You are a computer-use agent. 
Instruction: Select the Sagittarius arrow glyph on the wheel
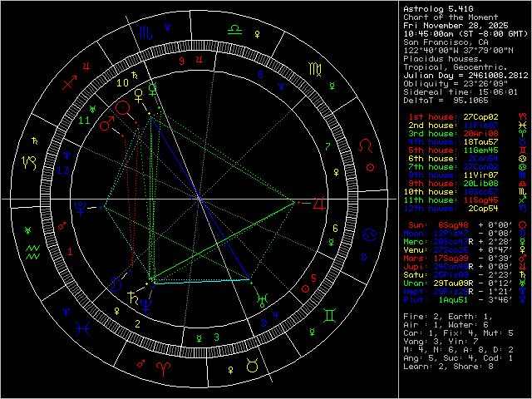coord(69,82)
